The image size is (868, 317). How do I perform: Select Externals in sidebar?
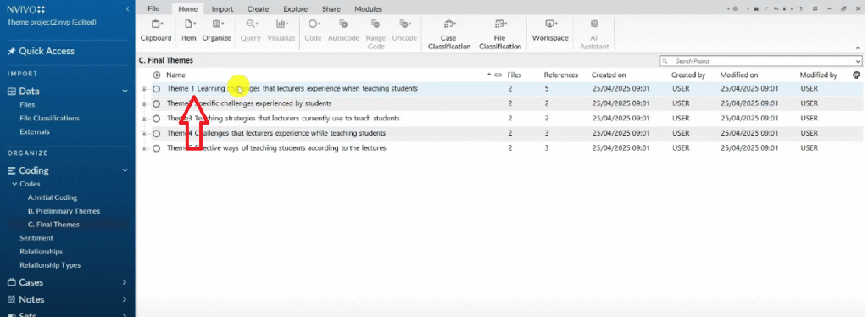[x=34, y=131]
